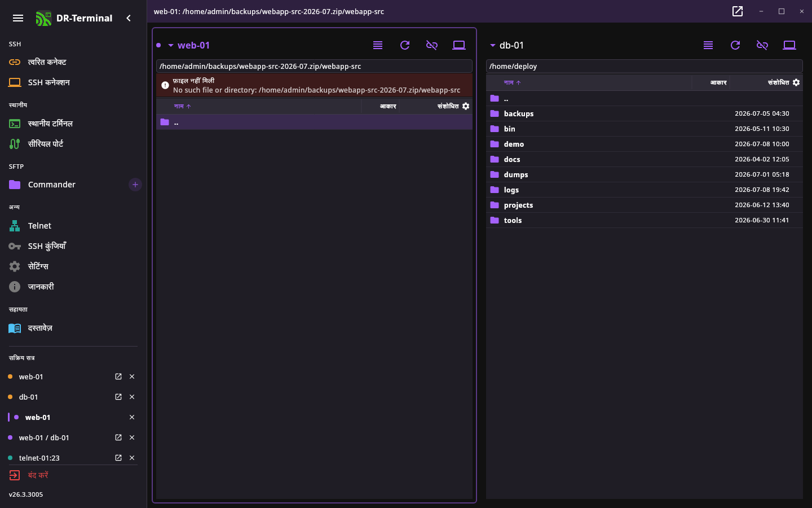
Task: Select the tools folder
Action: (645, 220)
